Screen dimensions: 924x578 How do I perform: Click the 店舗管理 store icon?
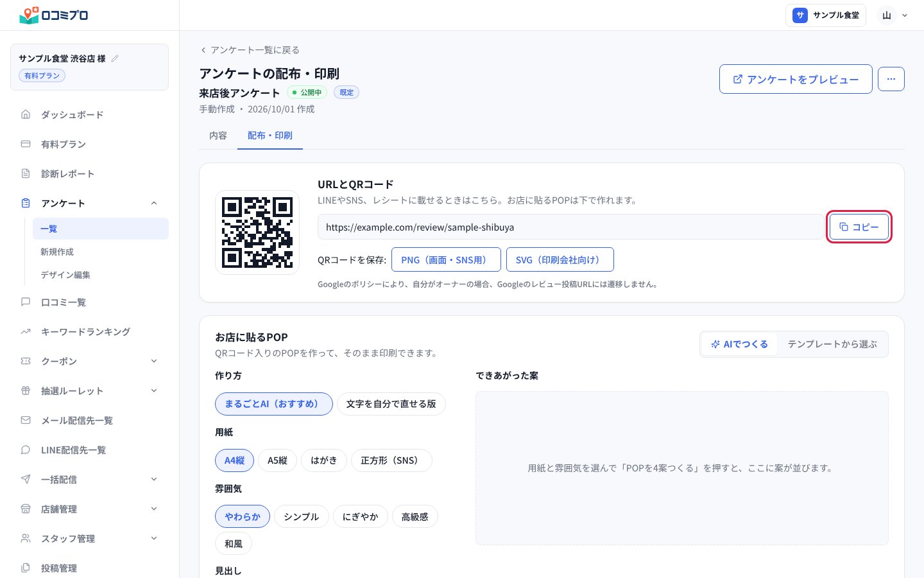26,509
